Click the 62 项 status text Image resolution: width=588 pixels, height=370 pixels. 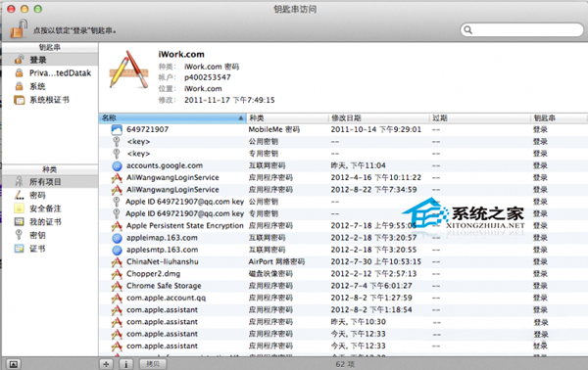345,364
